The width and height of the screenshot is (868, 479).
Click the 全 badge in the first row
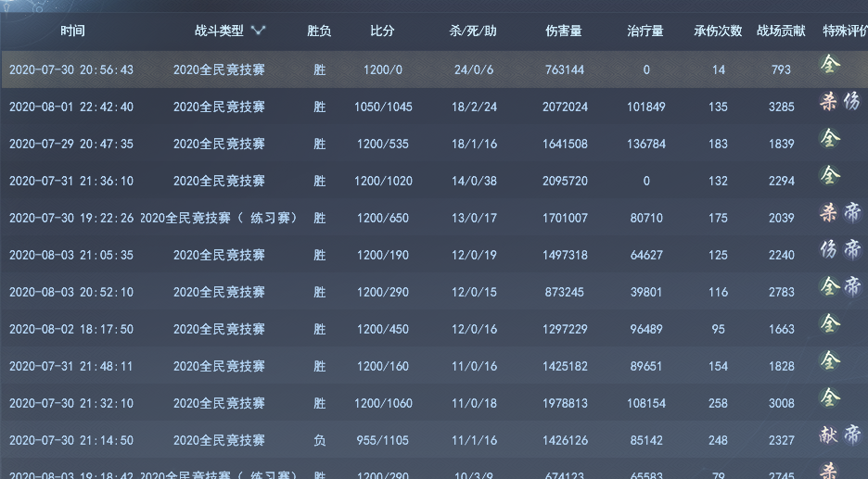[x=830, y=65]
